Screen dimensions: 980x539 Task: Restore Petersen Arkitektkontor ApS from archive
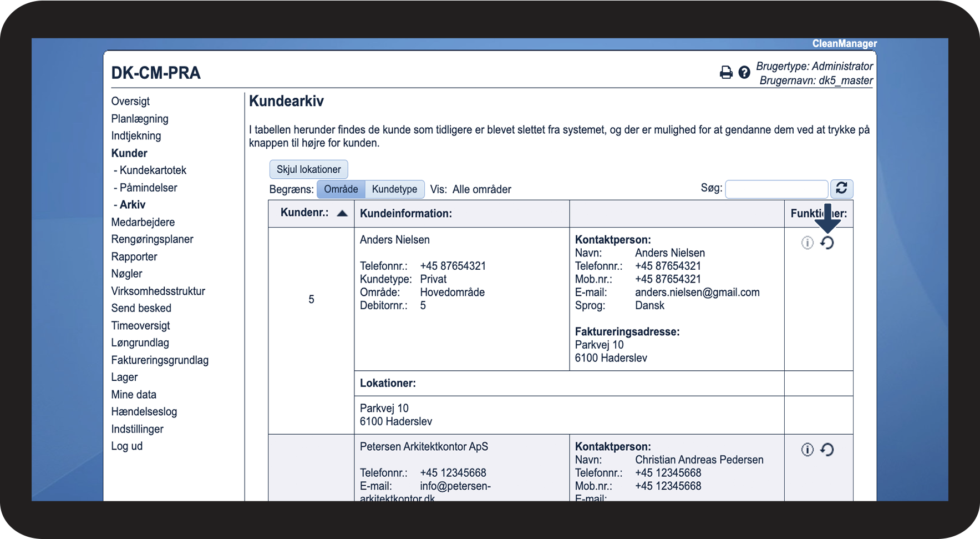point(827,450)
